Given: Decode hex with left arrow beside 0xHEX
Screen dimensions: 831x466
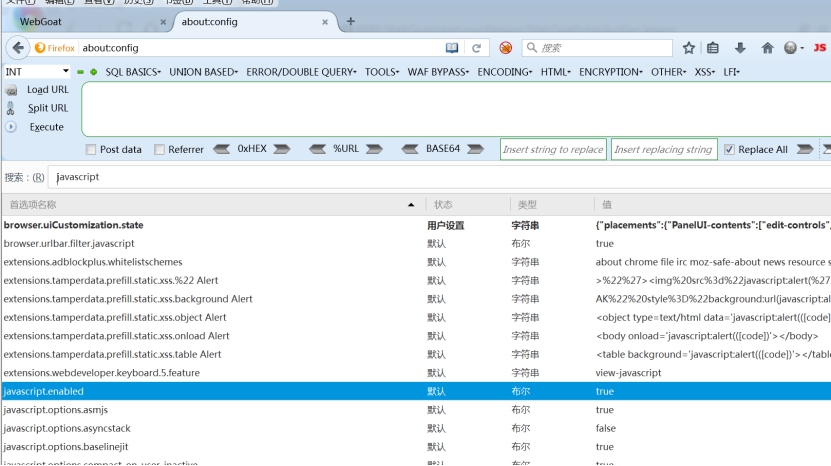Looking at the screenshot, I should pyautogui.click(x=221, y=150).
